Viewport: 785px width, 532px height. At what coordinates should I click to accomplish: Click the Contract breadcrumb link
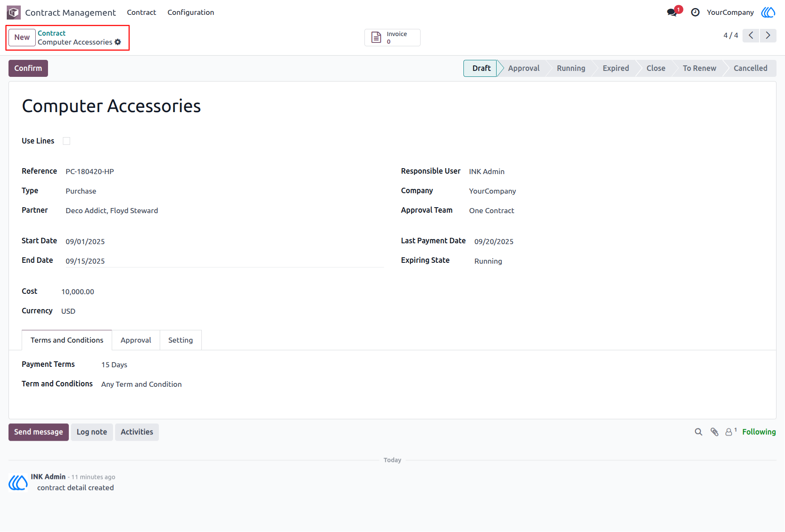click(51, 33)
